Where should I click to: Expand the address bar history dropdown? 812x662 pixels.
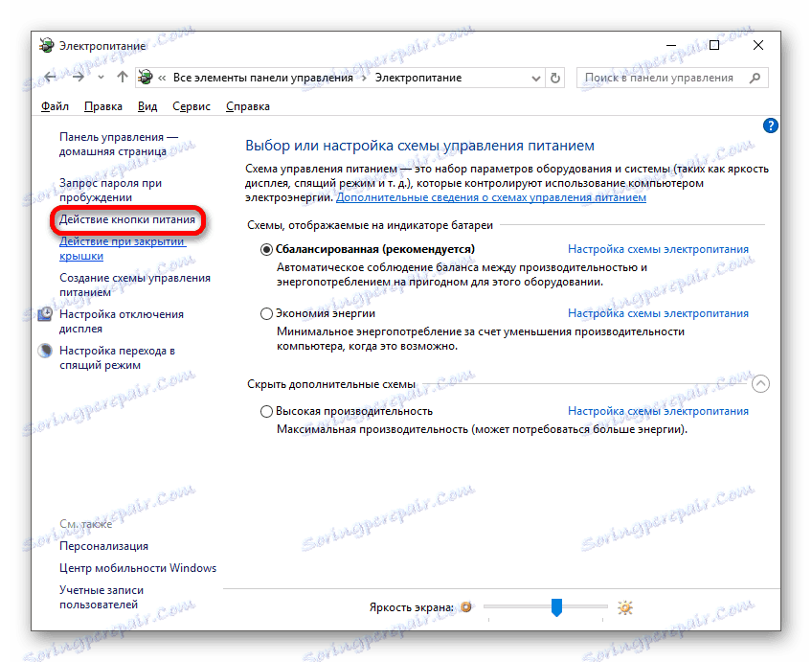pyautogui.click(x=536, y=79)
